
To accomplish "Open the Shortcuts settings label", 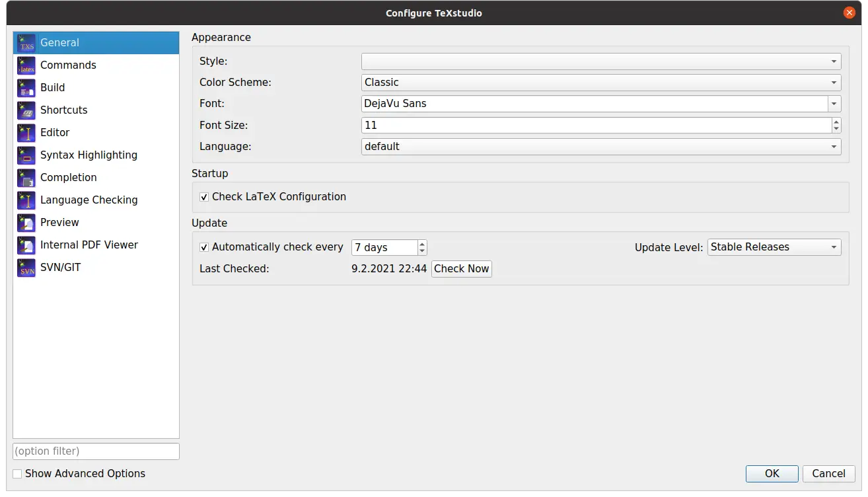I will (x=63, y=110).
